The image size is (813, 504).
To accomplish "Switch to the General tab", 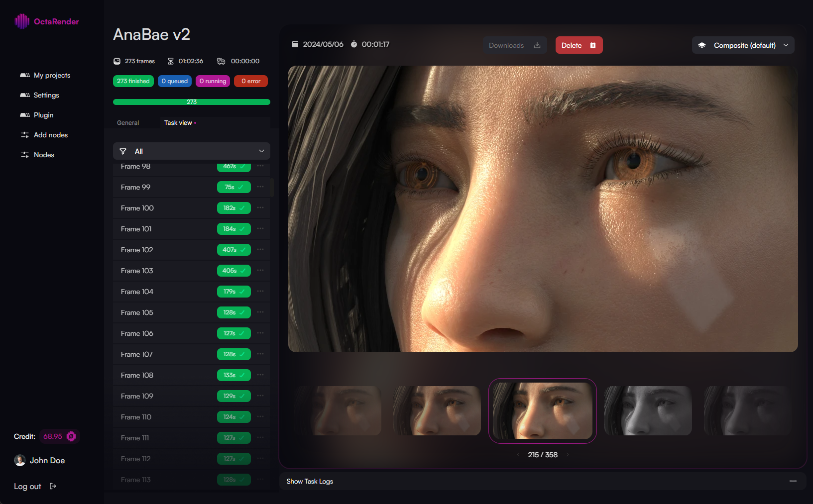I will pos(128,123).
